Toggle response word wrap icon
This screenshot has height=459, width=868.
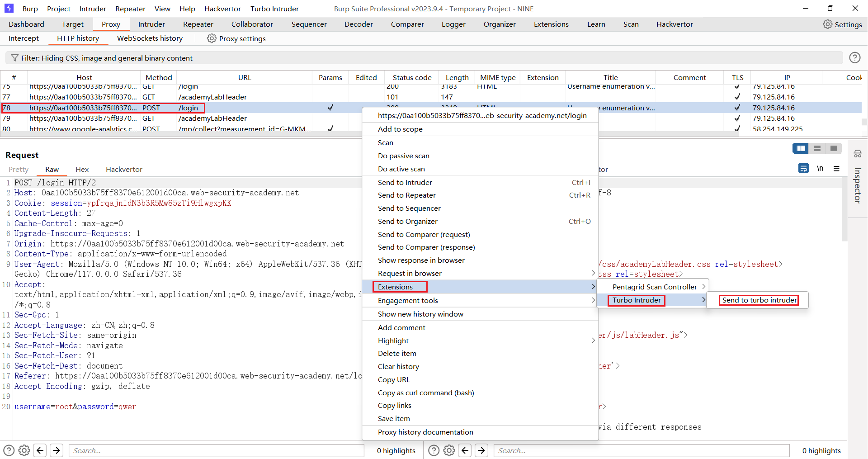tap(803, 169)
